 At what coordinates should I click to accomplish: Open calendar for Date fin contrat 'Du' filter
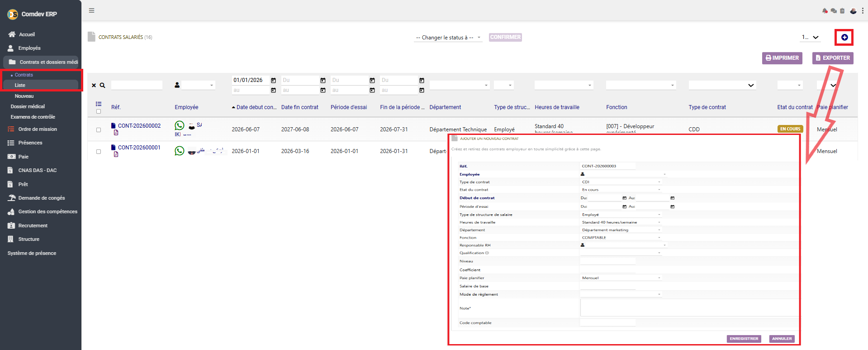tap(323, 80)
